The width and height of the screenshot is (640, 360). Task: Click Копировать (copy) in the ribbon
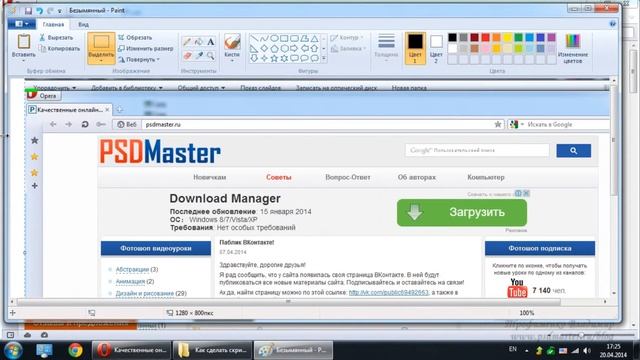point(60,49)
